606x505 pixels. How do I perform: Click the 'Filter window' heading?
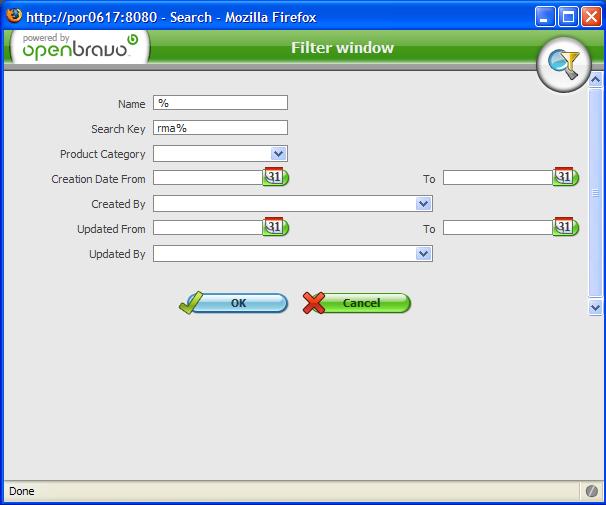point(342,48)
